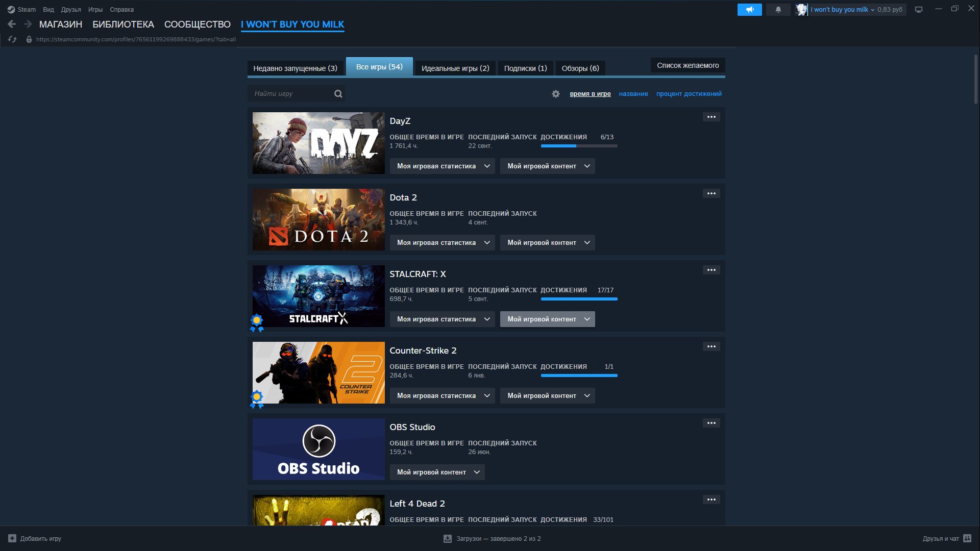980x551 pixels.
Task: Go to БИБЛИОТЕКА section
Action: tap(123, 24)
